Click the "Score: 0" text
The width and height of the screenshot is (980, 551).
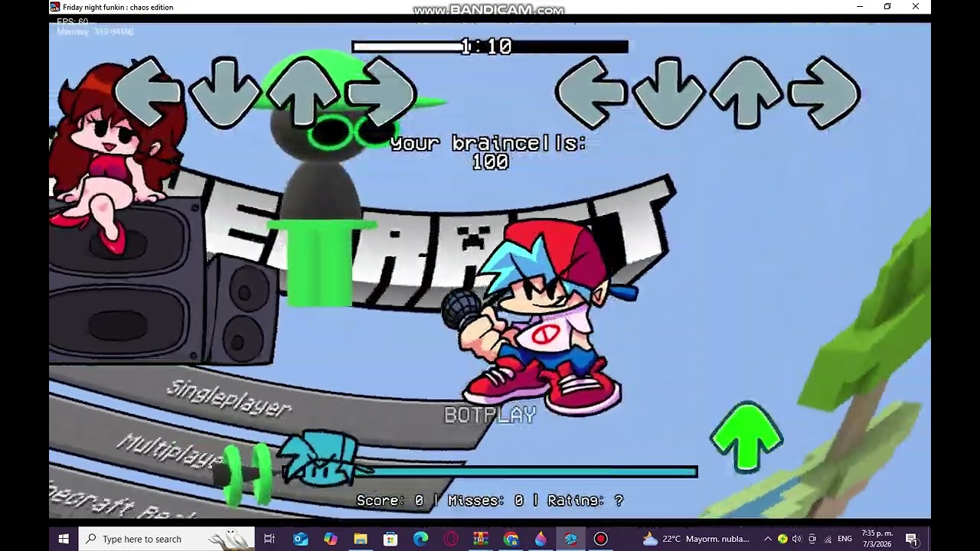tap(390, 500)
